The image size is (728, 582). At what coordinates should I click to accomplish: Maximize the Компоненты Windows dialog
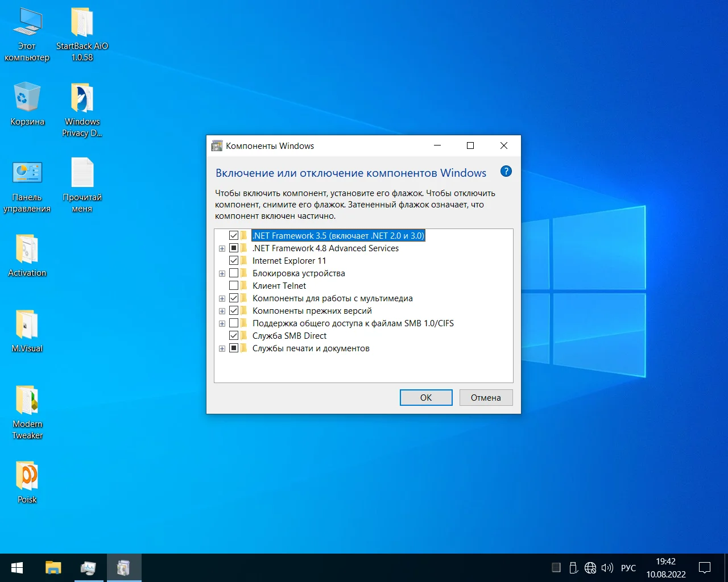point(470,145)
